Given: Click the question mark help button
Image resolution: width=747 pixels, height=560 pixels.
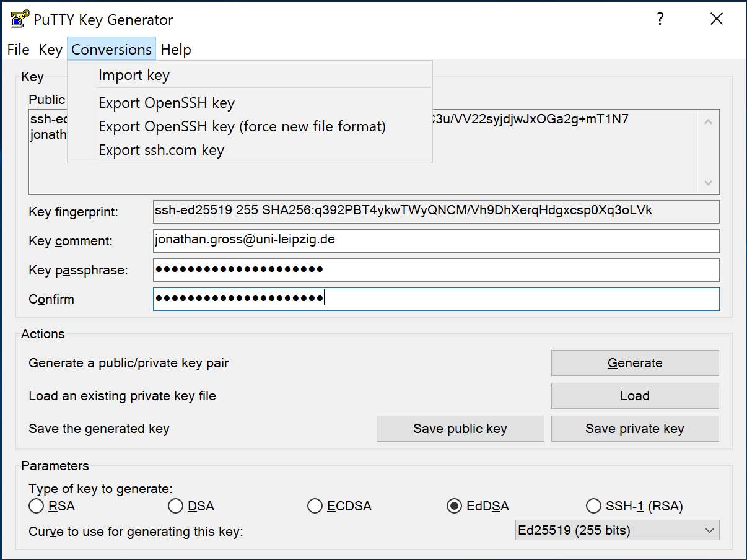Looking at the screenshot, I should tap(660, 19).
